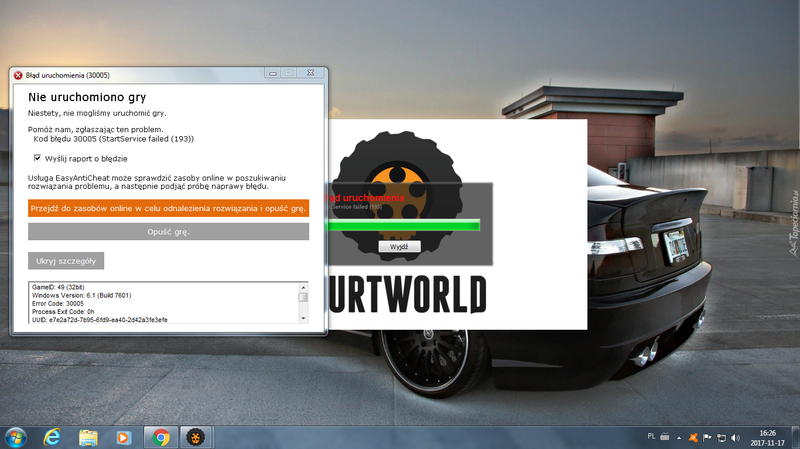Click the UUID line in details

tap(99, 320)
